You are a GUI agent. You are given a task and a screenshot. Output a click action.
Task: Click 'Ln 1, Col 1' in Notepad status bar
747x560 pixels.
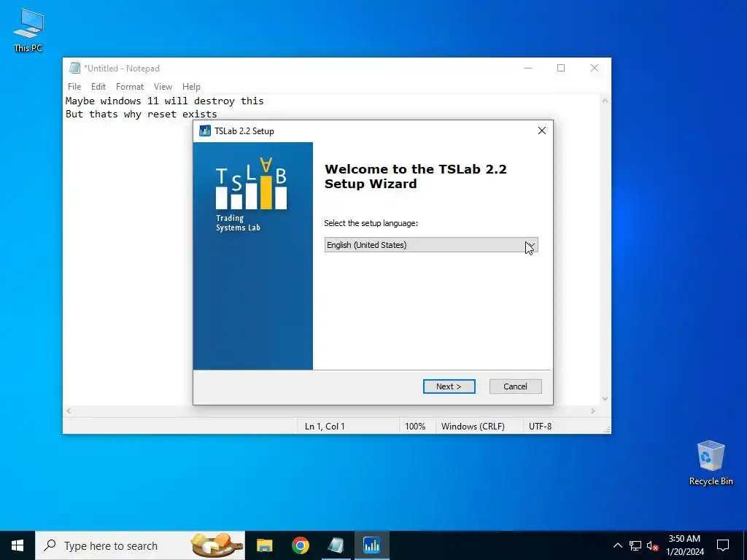325,426
